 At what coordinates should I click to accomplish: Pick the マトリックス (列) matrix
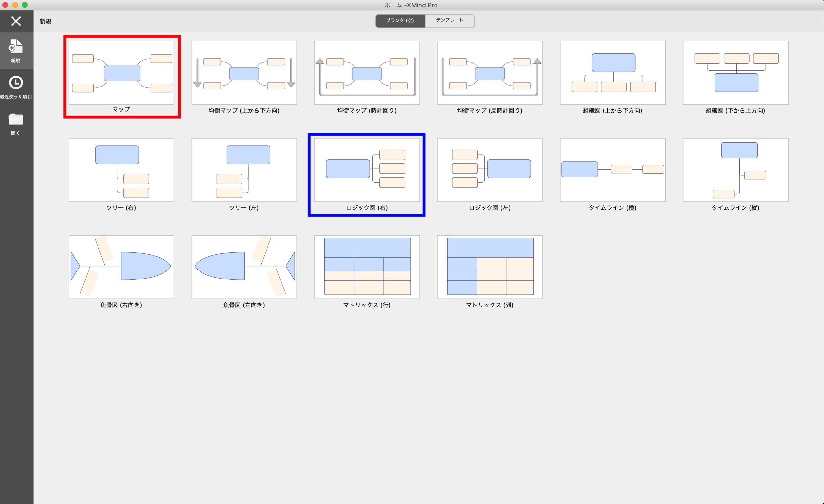coord(490,267)
